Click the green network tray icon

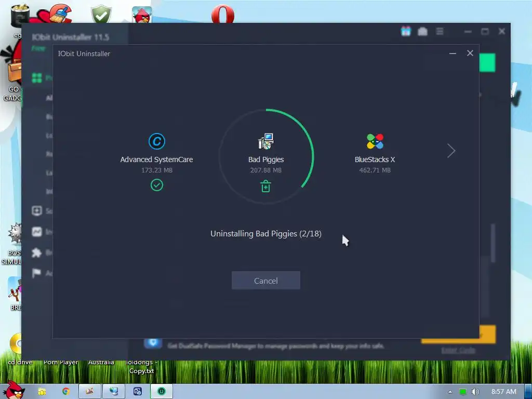(x=463, y=392)
